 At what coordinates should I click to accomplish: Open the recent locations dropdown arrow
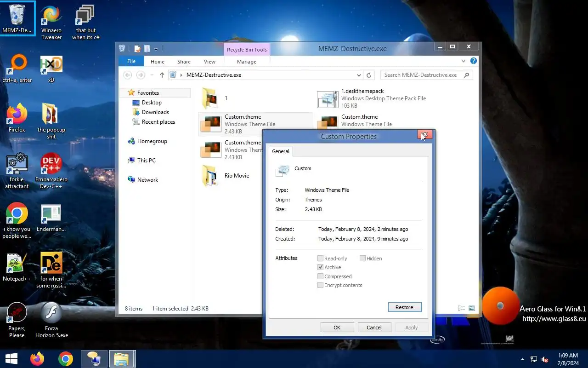point(151,75)
